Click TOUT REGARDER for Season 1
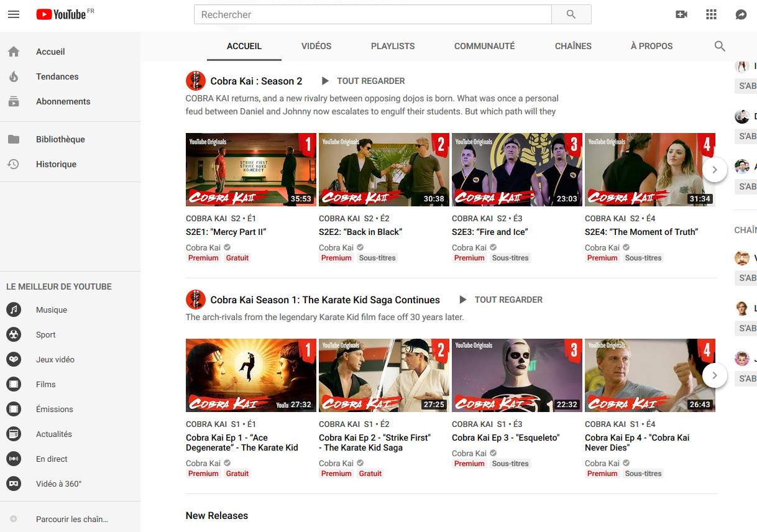This screenshot has width=757, height=532. coord(501,300)
